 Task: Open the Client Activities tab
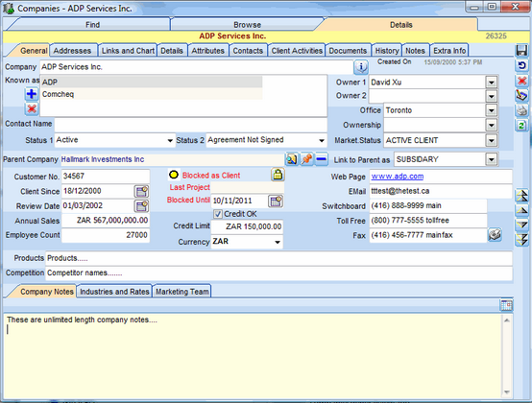(297, 51)
